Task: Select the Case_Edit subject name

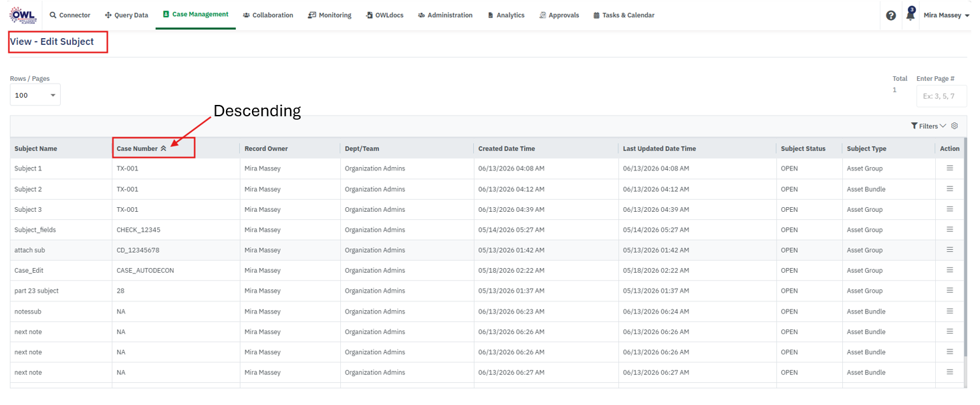Action: pyautogui.click(x=29, y=271)
